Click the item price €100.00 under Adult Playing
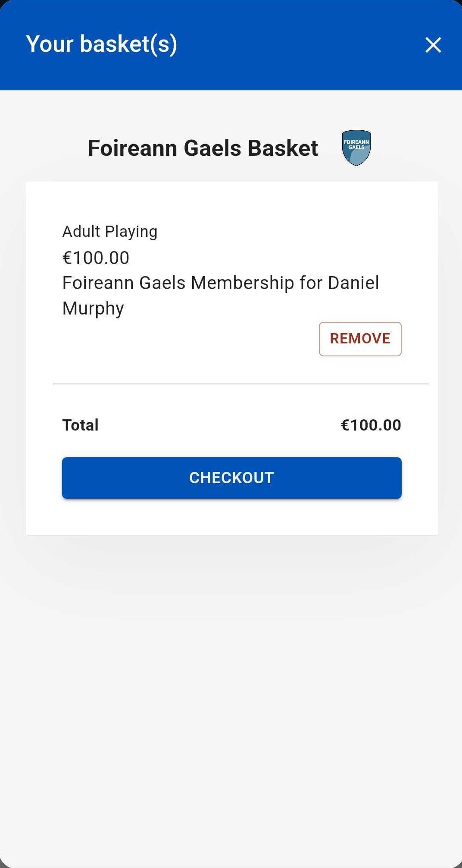The height and width of the screenshot is (868, 462). (96, 258)
